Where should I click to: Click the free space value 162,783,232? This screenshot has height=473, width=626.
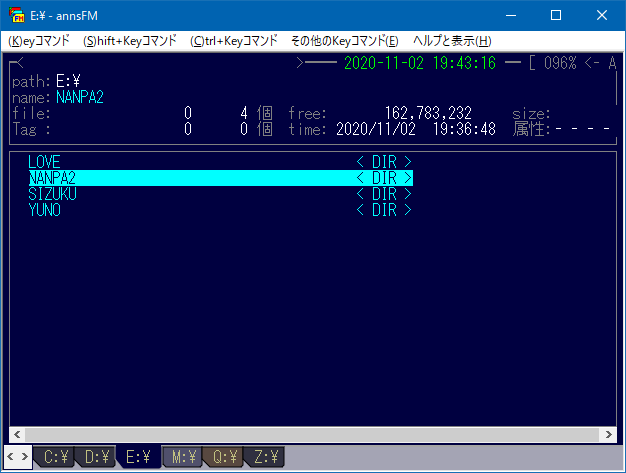tap(428, 113)
